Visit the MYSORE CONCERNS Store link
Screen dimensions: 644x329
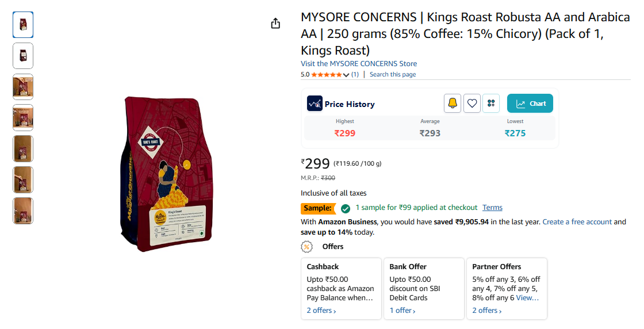359,64
